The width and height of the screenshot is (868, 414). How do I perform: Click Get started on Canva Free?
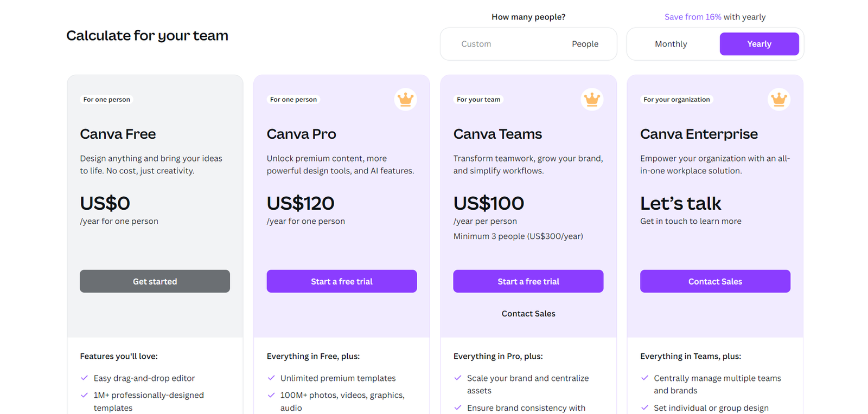click(x=155, y=281)
